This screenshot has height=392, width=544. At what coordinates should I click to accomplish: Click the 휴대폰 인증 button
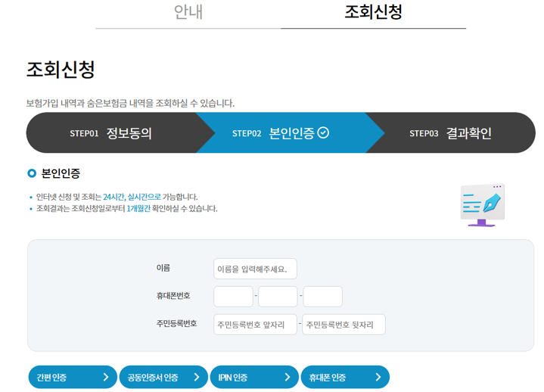(345, 377)
